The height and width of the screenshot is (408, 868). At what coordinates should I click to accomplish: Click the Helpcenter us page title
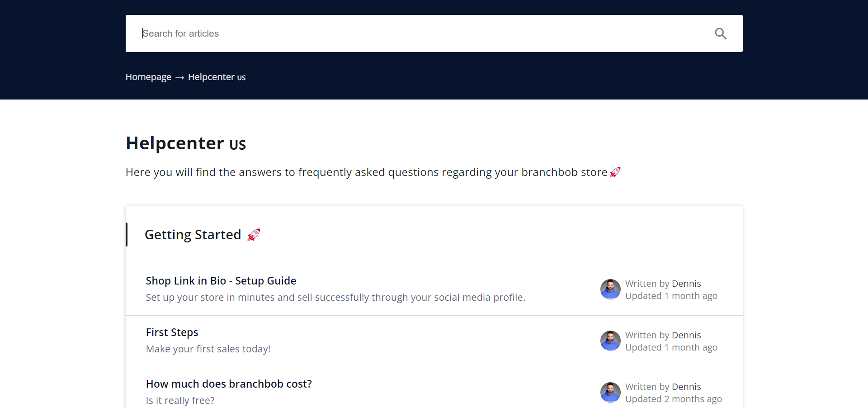pos(185,143)
